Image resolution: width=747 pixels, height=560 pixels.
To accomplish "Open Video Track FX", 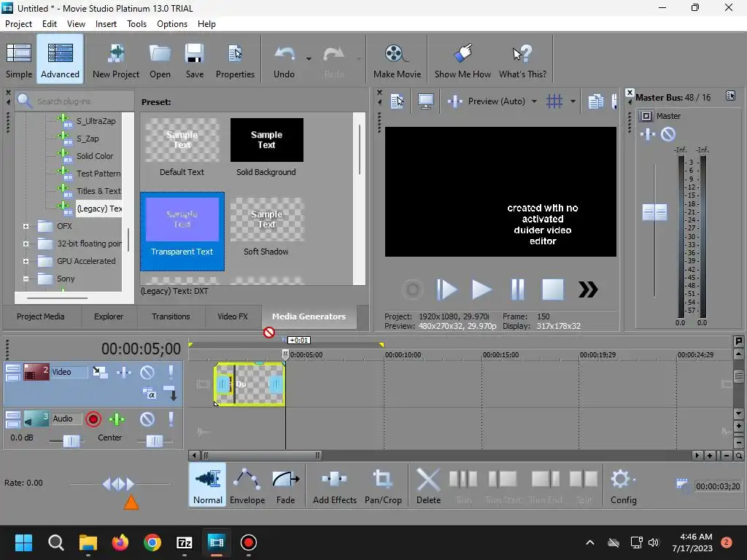I will [x=124, y=372].
